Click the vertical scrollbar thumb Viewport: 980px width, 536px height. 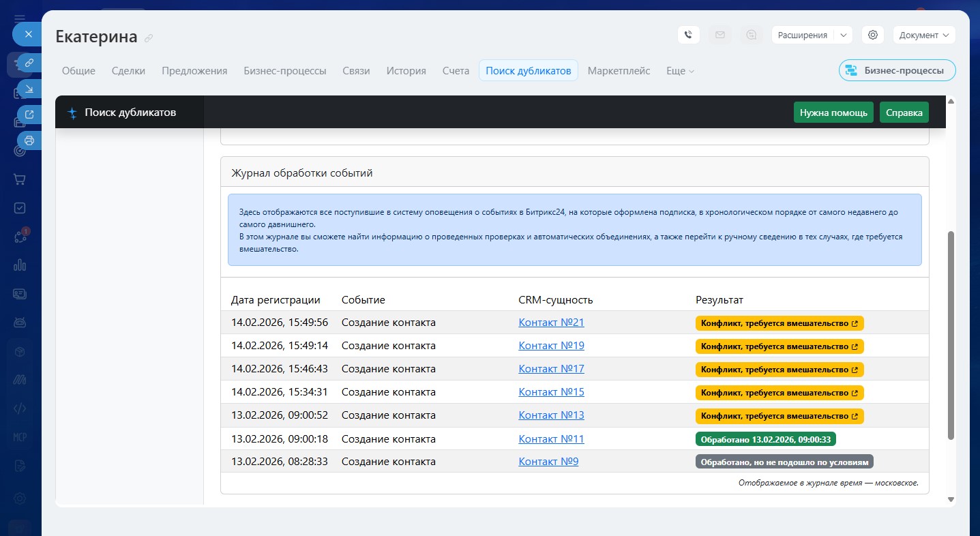(951, 334)
